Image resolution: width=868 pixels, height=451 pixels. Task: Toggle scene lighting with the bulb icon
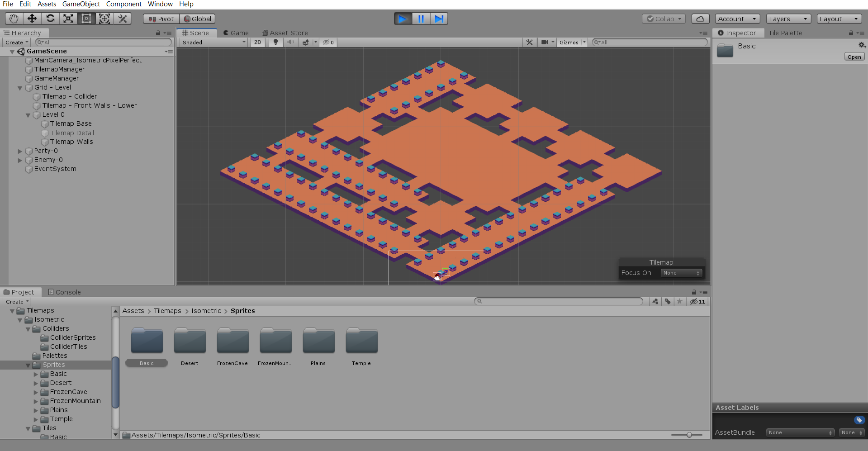coord(275,43)
